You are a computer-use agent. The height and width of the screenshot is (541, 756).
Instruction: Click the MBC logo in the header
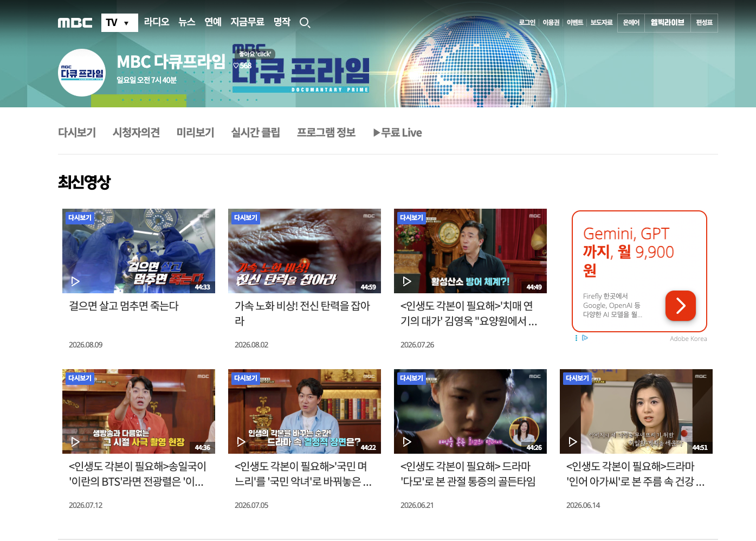[75, 23]
